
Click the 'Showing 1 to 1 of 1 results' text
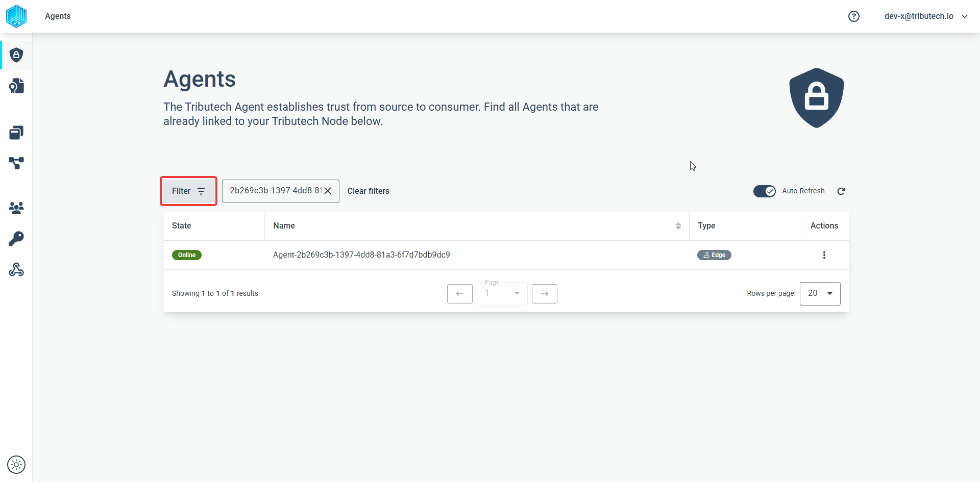[215, 294]
